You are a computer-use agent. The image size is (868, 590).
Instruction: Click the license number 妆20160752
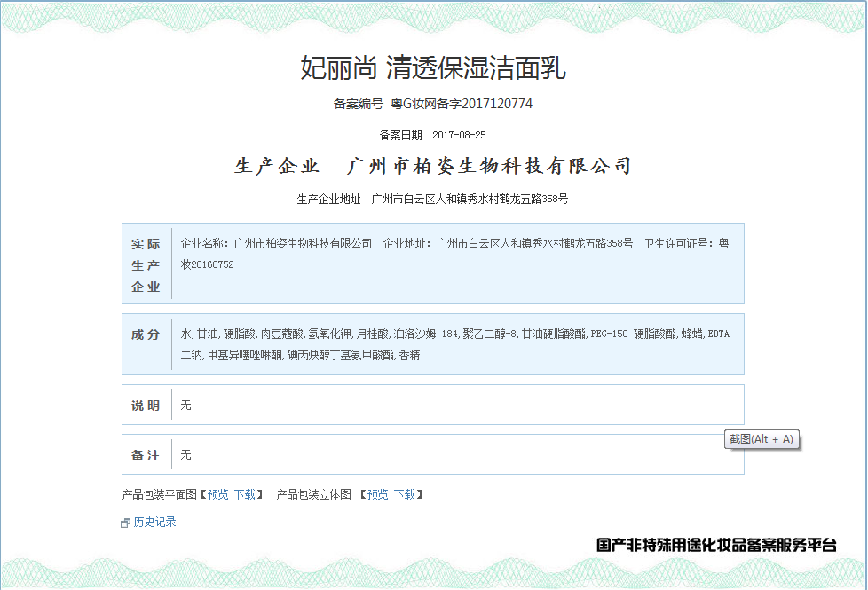(x=207, y=264)
